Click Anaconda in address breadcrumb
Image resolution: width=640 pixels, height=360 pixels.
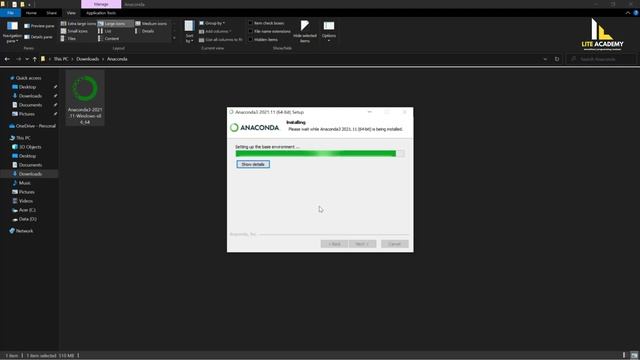pos(117,59)
